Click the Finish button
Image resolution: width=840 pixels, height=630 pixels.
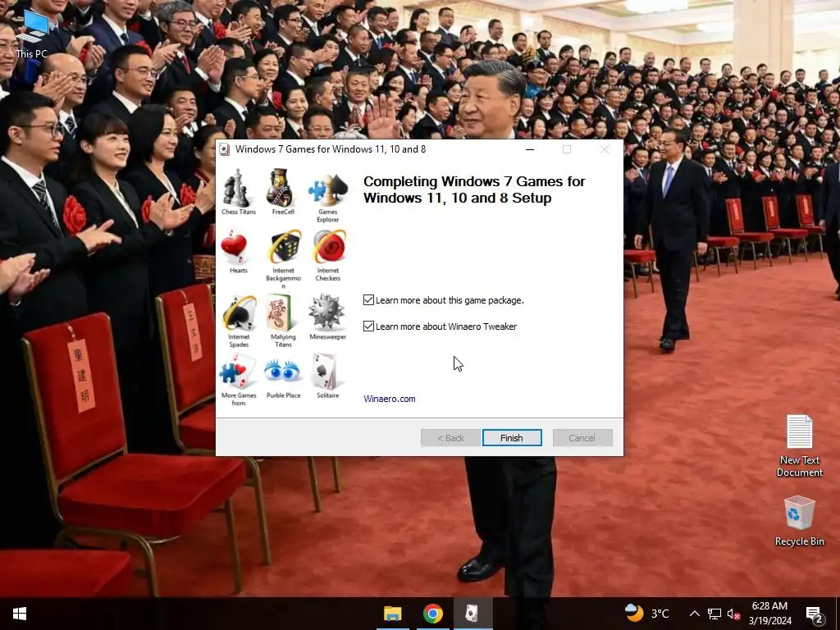[x=512, y=438]
